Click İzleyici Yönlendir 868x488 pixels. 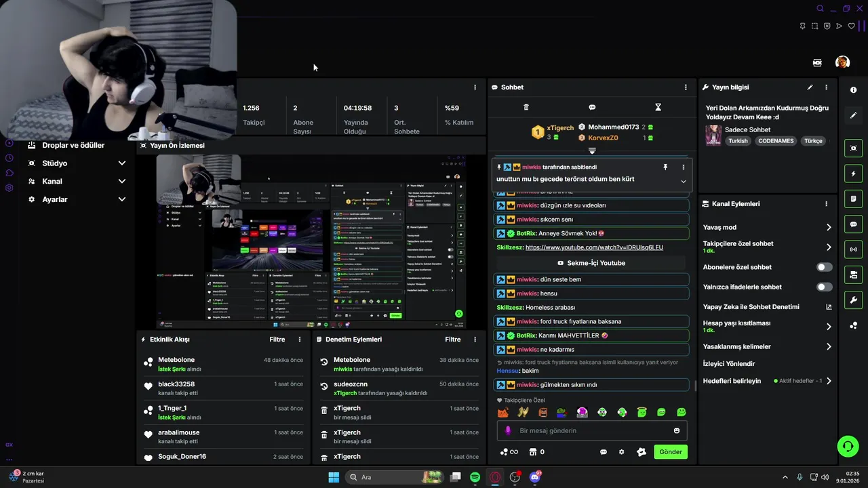point(729,364)
